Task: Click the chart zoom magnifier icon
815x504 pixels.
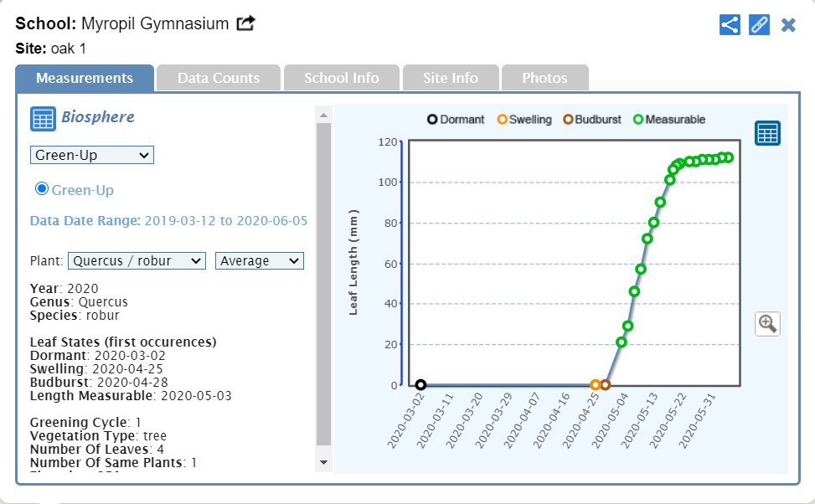Action: 767,324
